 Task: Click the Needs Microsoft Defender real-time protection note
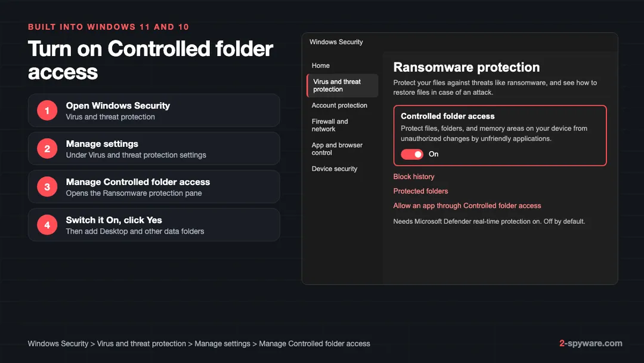(489, 222)
